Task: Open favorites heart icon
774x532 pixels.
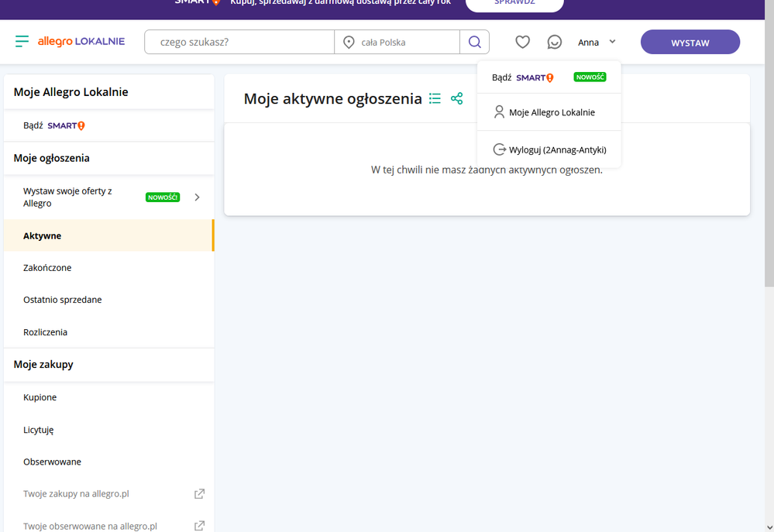Action: tap(523, 42)
